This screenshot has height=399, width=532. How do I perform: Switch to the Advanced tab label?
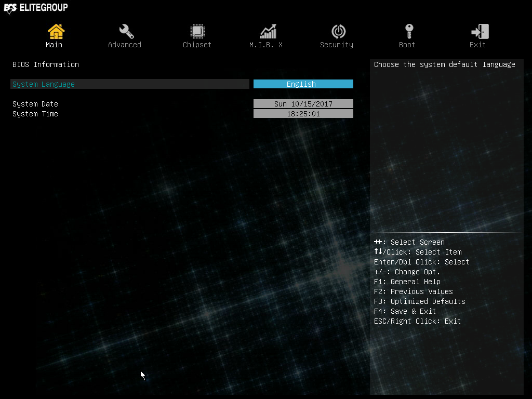(125, 45)
